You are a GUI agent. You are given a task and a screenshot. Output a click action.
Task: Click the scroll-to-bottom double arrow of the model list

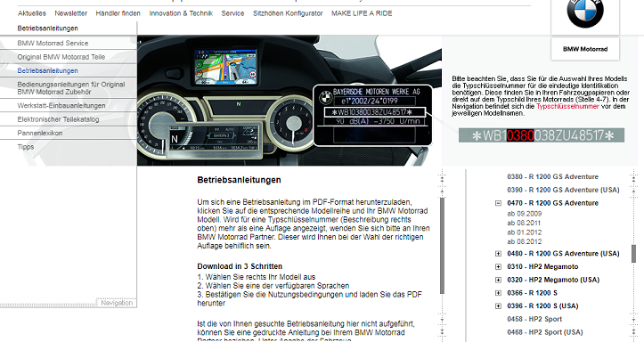[633, 331]
